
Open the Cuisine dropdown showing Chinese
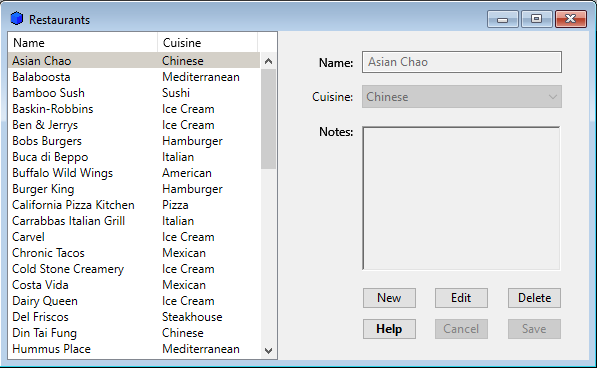click(x=461, y=97)
